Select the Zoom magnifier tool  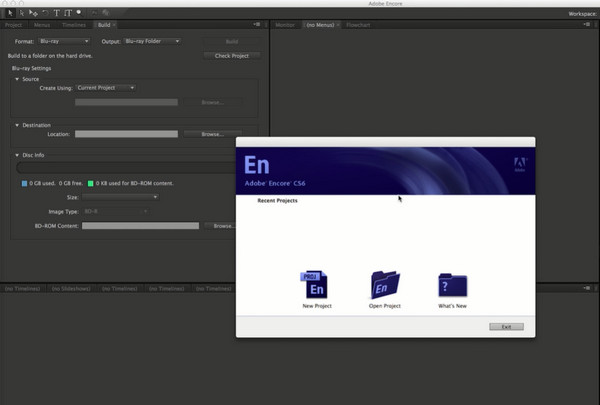pyautogui.click(x=79, y=13)
